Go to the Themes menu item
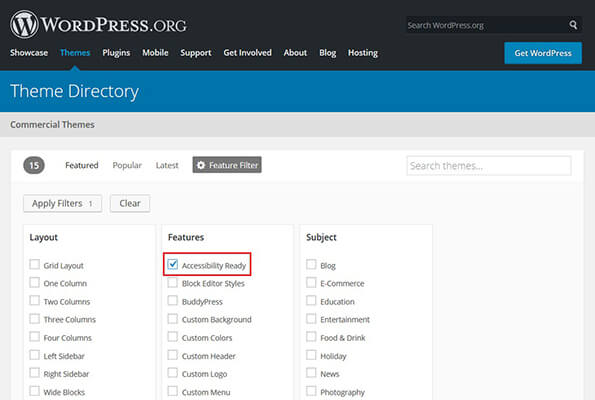The image size is (595, 400). click(75, 53)
